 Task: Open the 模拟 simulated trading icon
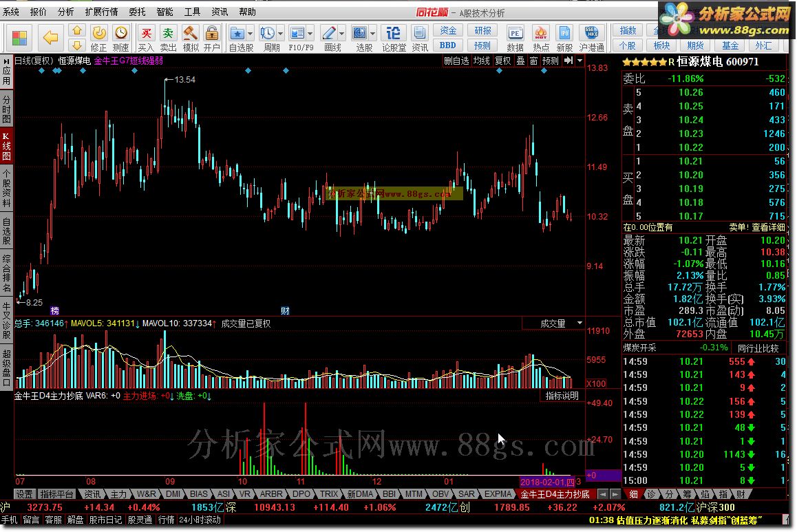(190, 38)
